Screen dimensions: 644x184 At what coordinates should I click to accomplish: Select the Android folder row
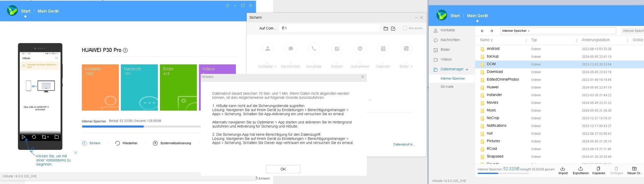559,49
